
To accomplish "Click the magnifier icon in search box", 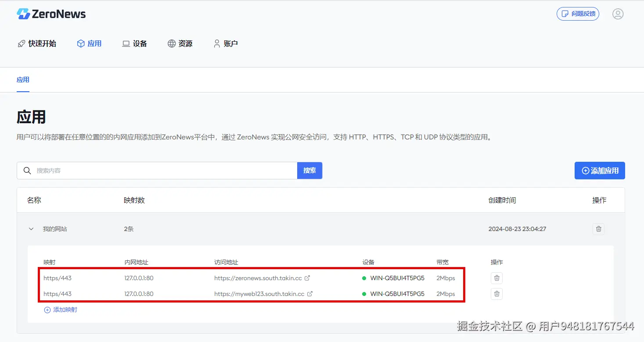I will [x=27, y=171].
